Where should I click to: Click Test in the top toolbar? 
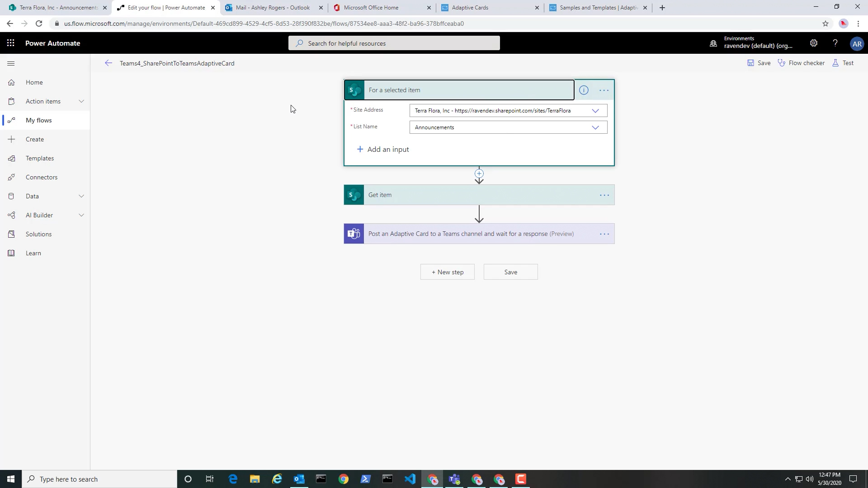coord(843,63)
